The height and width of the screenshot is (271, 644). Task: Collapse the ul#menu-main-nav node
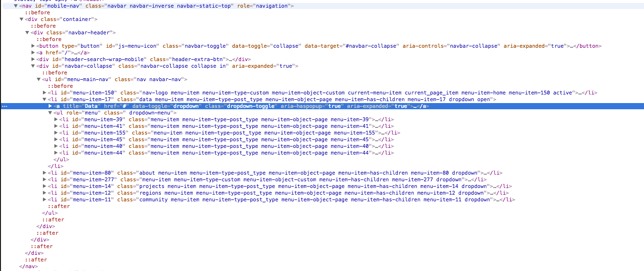pos(39,80)
